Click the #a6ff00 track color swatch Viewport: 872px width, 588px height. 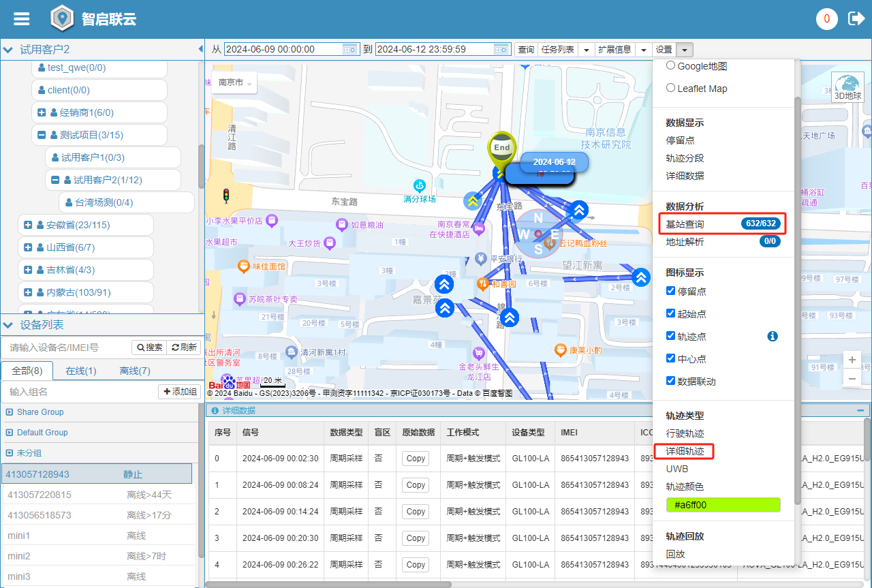(723, 505)
